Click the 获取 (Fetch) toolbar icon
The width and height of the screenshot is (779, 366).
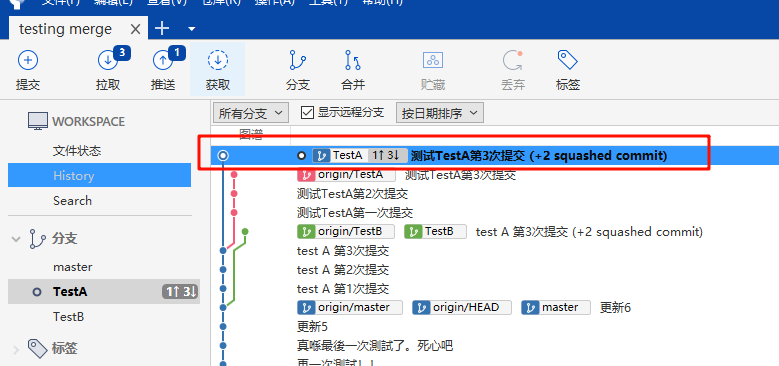point(218,61)
